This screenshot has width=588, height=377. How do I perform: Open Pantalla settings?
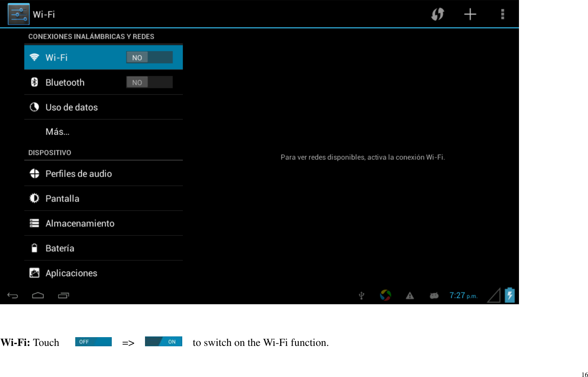pos(103,199)
